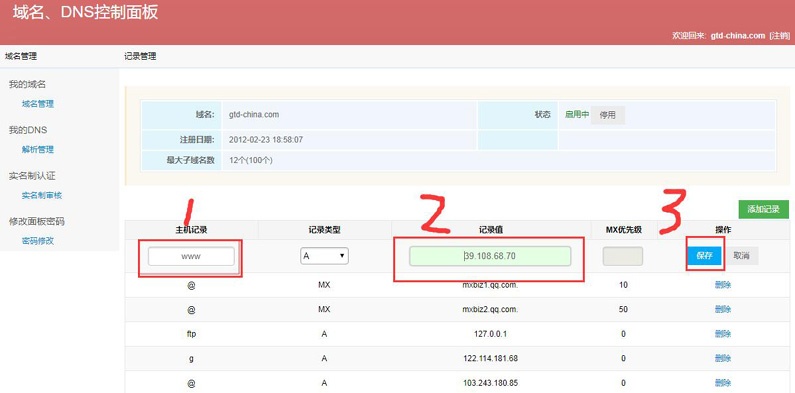Screen dimensions: 795x393
Task: Click the ftp host record cell
Action: [191, 334]
